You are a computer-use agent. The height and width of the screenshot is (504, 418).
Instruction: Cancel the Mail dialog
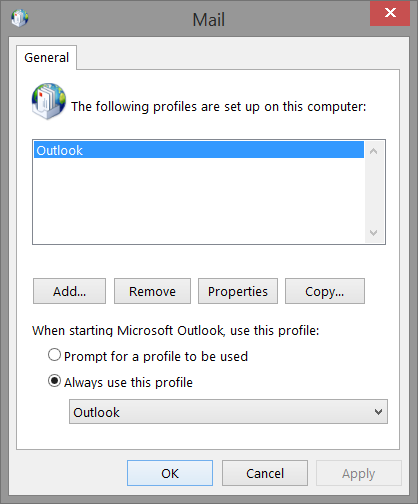pyautogui.click(x=265, y=473)
